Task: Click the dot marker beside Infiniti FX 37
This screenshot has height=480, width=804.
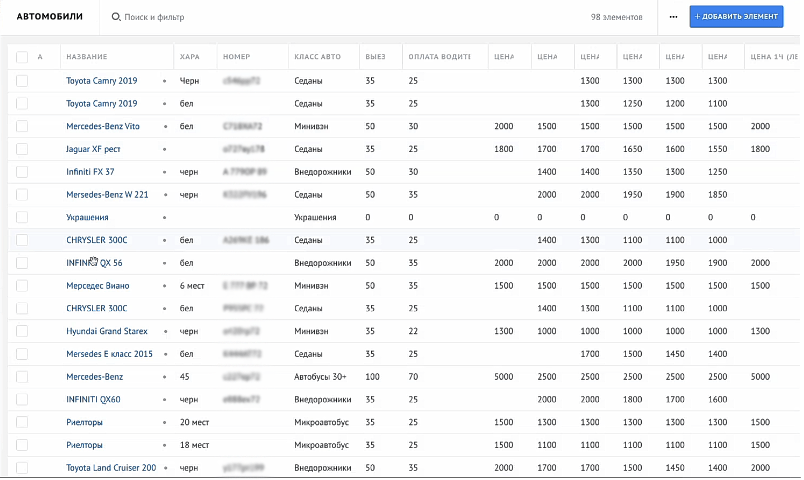Action: [x=165, y=172]
